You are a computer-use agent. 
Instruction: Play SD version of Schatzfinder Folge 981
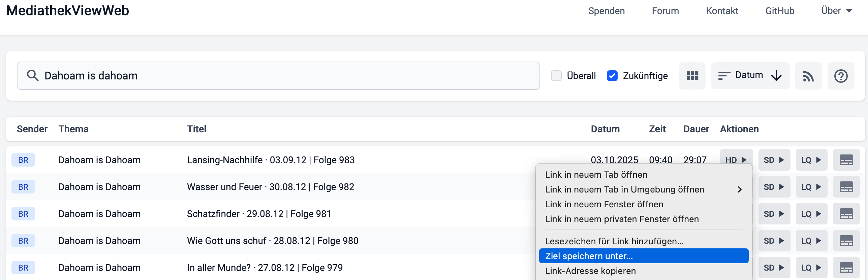pos(774,214)
